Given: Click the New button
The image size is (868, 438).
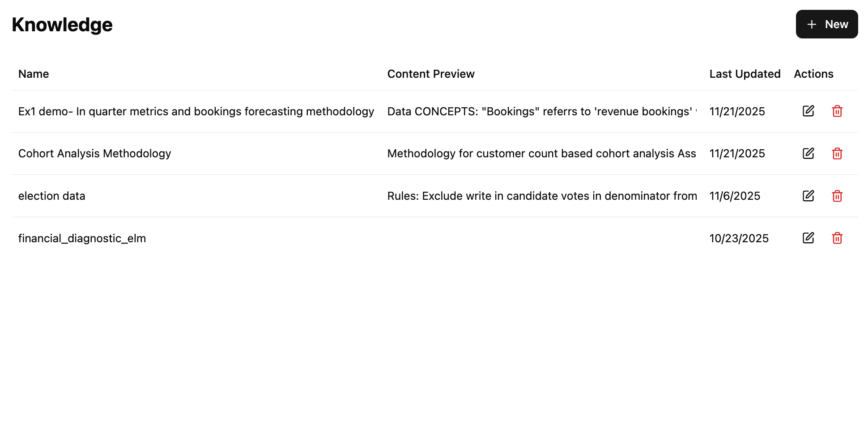Looking at the screenshot, I should [x=826, y=24].
